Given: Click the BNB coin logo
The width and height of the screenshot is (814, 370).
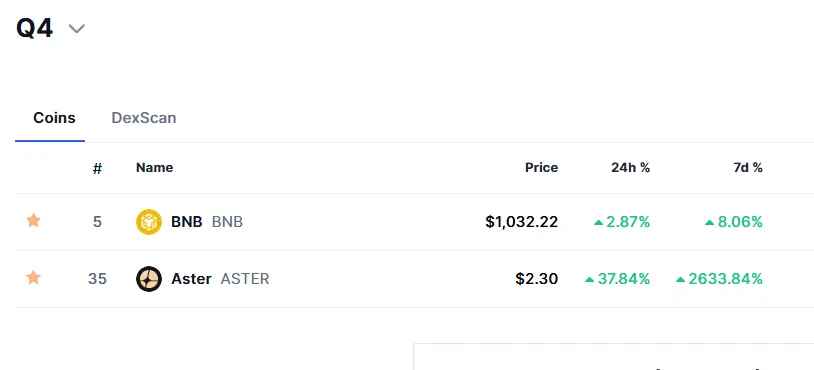Looking at the screenshot, I should (149, 222).
